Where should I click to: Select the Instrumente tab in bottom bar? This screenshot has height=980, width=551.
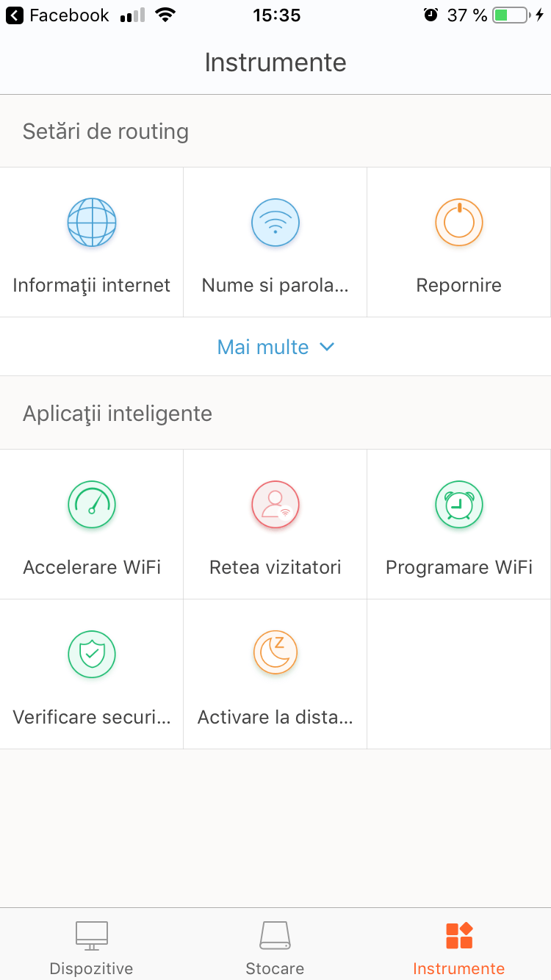pos(459,948)
